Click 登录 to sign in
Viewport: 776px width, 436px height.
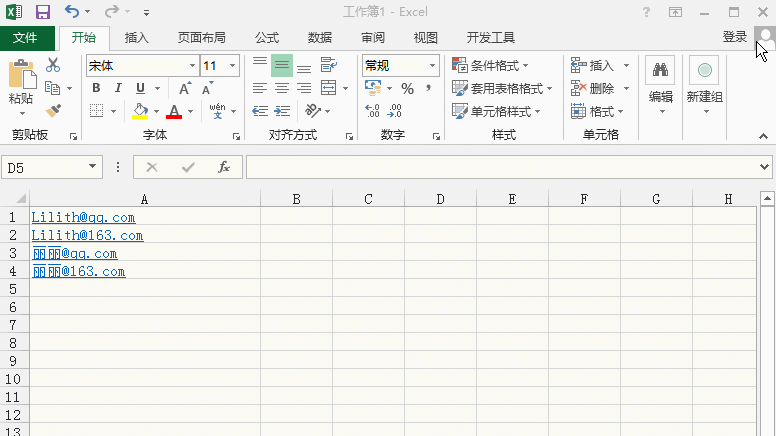pyautogui.click(x=734, y=37)
